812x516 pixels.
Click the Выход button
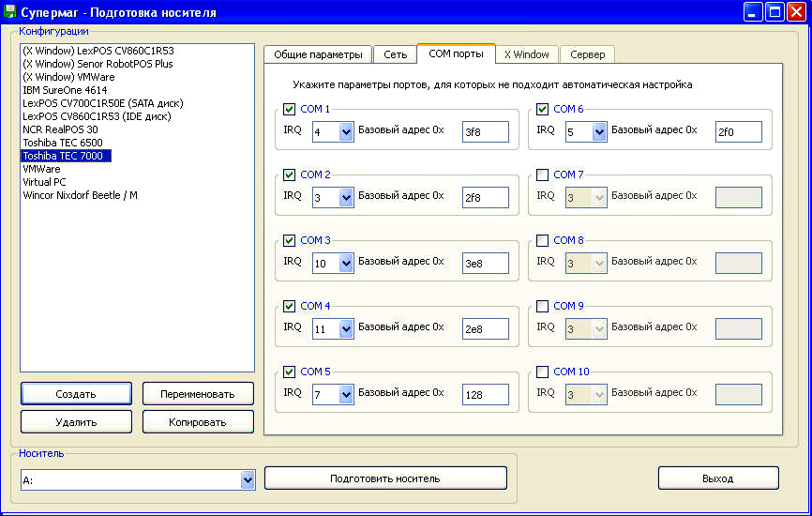coord(717,478)
